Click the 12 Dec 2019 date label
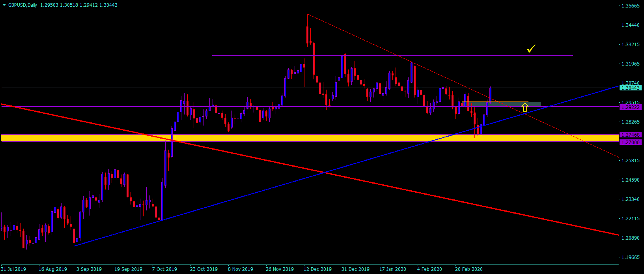The image size is (644, 274). 317,269
